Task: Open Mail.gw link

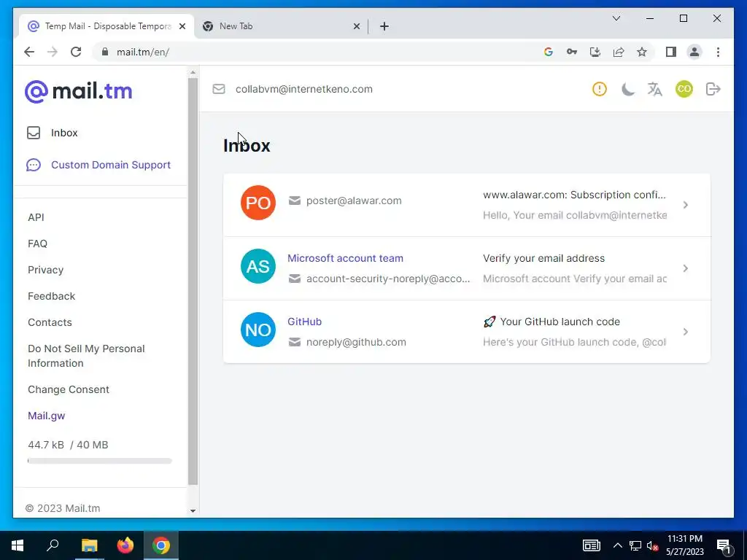Action: click(46, 416)
